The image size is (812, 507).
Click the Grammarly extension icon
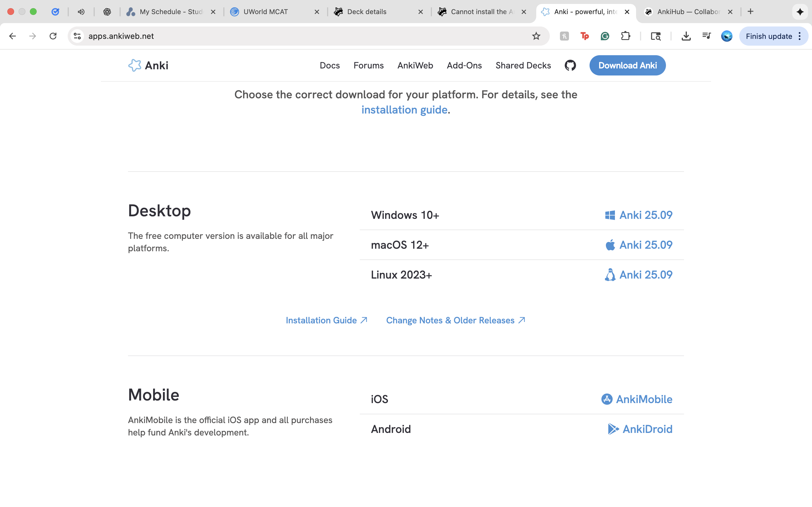tap(605, 36)
